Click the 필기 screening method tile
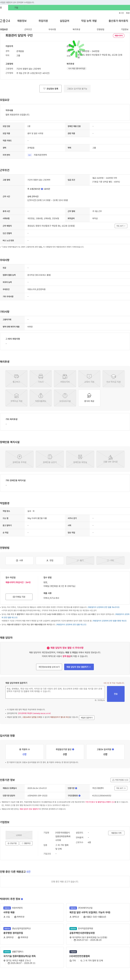Viewport: 130px width, 980px height. (x=80, y=560)
